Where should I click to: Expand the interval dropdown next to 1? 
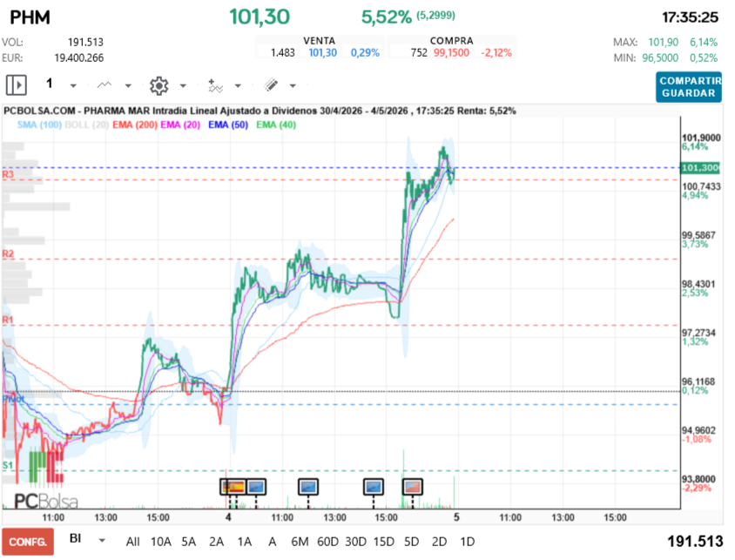[x=73, y=85]
